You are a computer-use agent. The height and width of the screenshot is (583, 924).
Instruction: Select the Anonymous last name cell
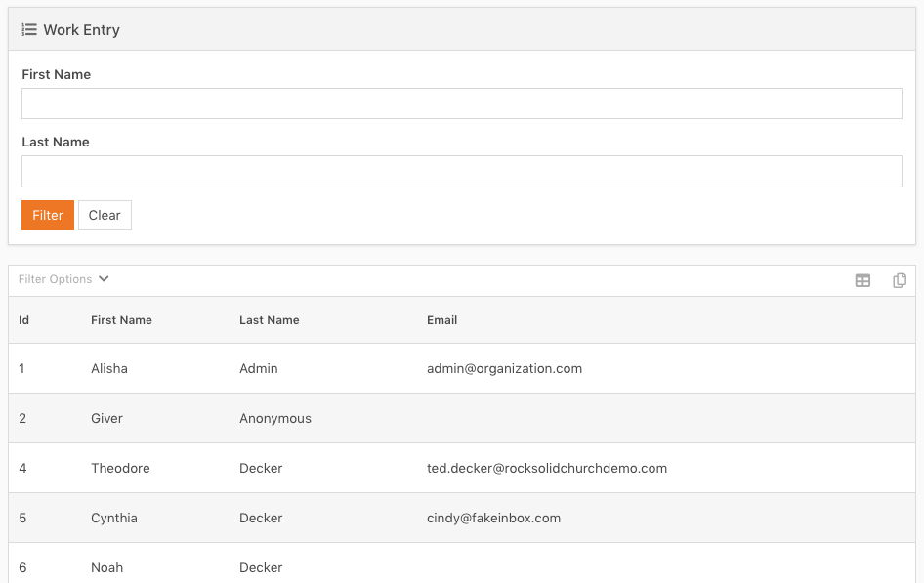[275, 418]
